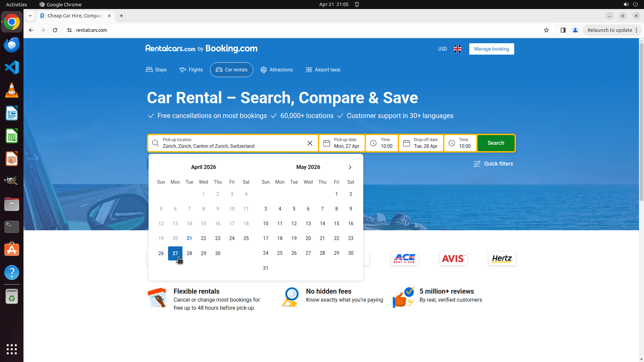644x362 pixels.
Task: Clear the pick-up location with X icon
Action: point(310,143)
